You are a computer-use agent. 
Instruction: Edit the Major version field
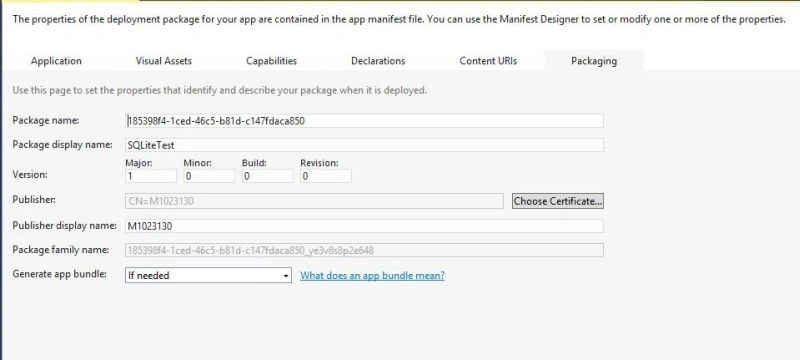pyautogui.click(x=151, y=176)
